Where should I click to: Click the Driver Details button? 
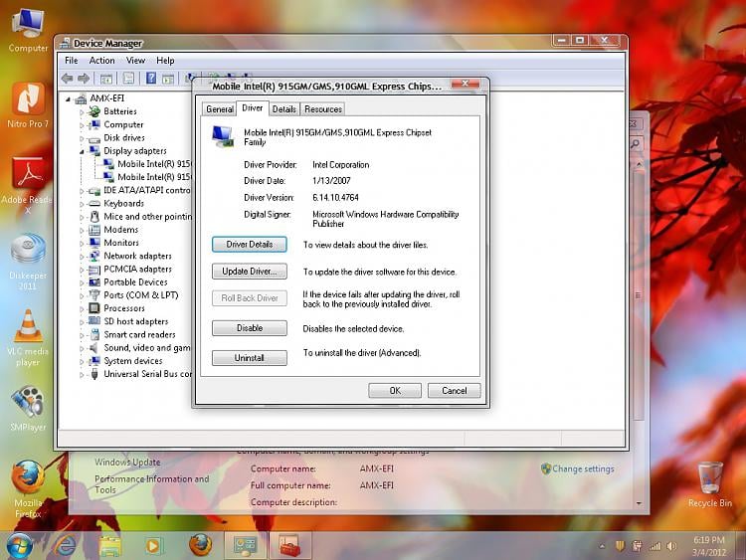click(250, 244)
